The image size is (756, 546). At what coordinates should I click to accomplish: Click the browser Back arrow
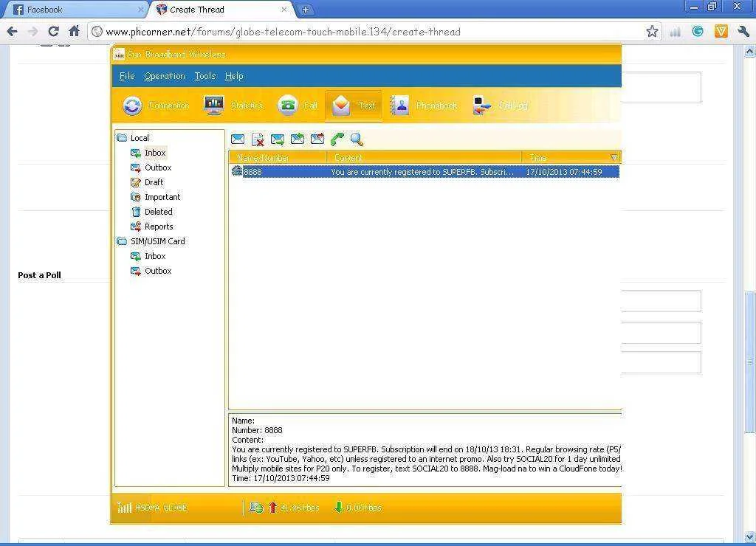[13, 32]
